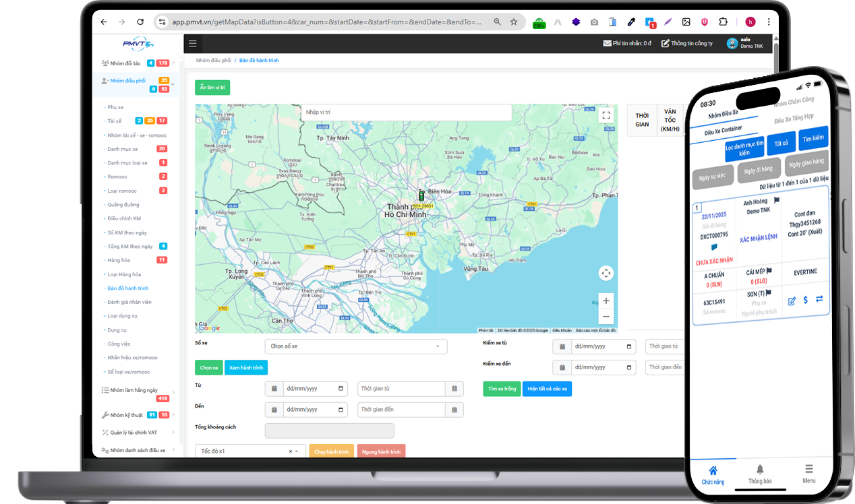Click the green vehicle marker on map
The width and height of the screenshot is (855, 504).
(x=421, y=196)
